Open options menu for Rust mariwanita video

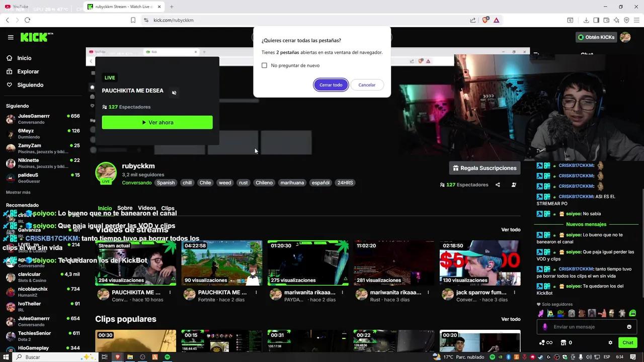pos(428,292)
